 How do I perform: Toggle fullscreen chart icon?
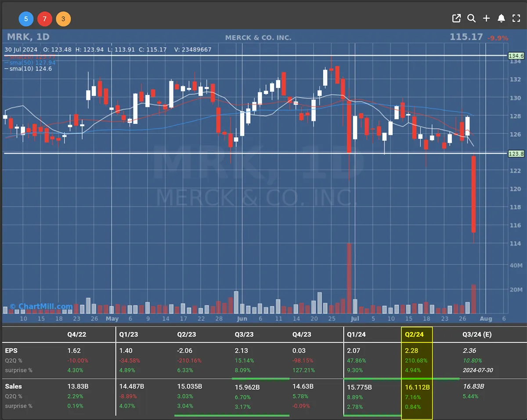(516, 18)
